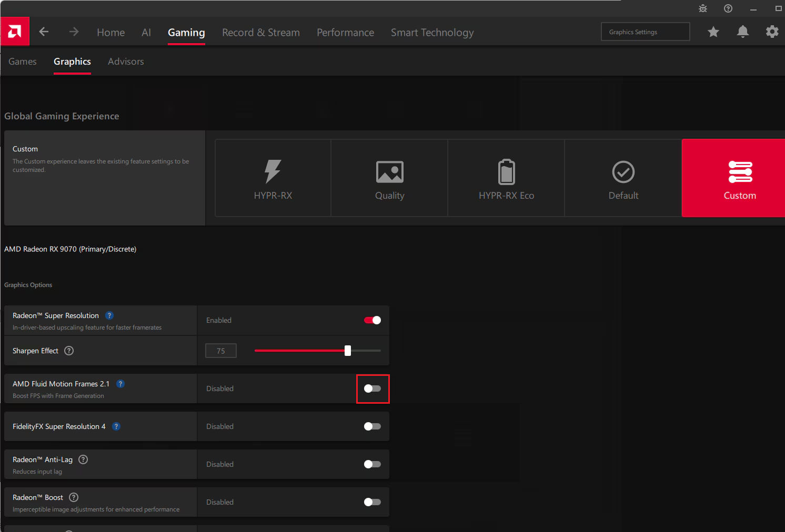Go back with the left arrow

point(44,32)
